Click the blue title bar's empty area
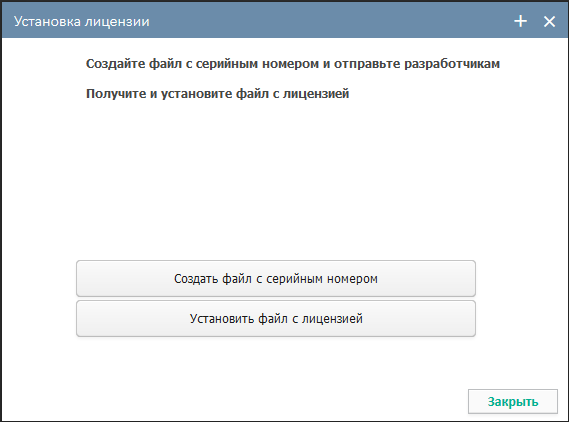569x422 pixels. (x=327, y=21)
